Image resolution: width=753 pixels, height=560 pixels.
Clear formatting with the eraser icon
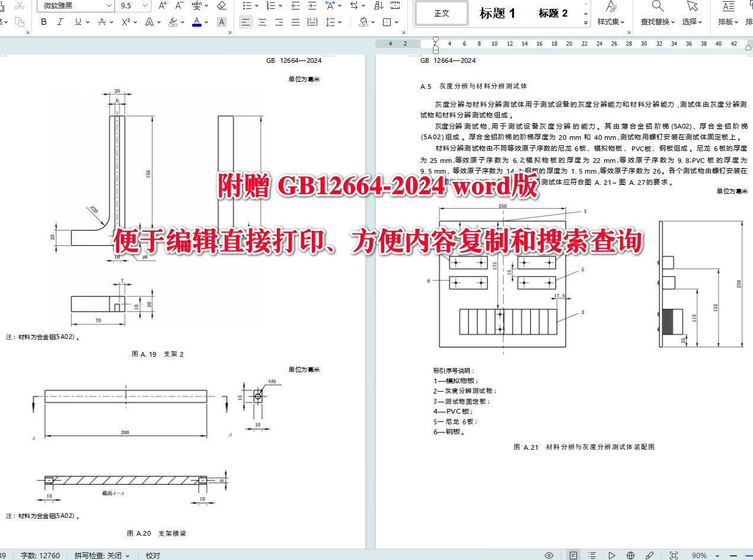click(220, 5)
